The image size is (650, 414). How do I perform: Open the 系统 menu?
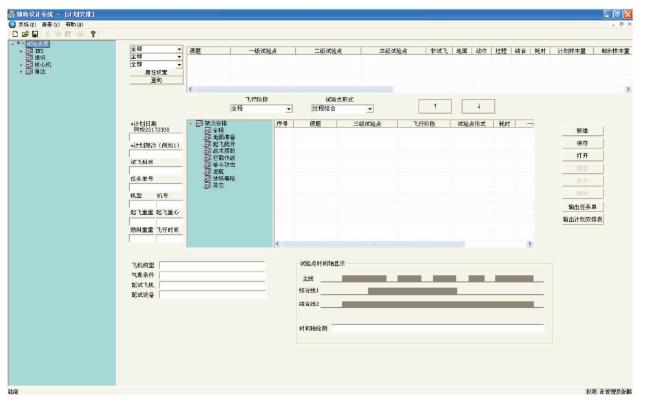(27, 24)
